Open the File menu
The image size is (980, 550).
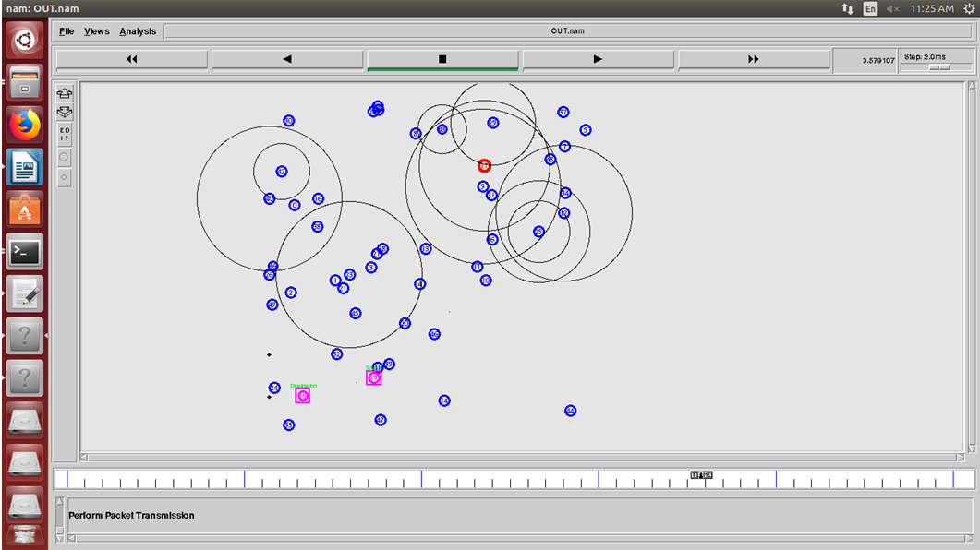pyautogui.click(x=67, y=31)
